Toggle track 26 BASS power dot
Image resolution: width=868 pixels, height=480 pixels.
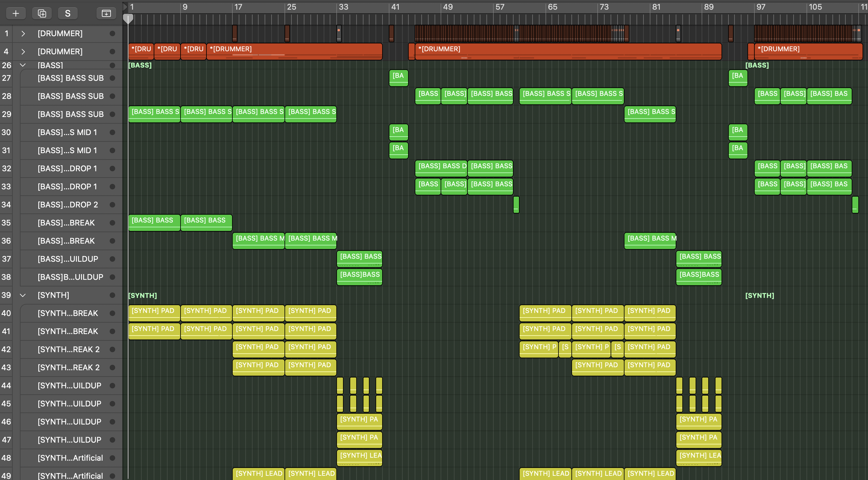[112, 65]
